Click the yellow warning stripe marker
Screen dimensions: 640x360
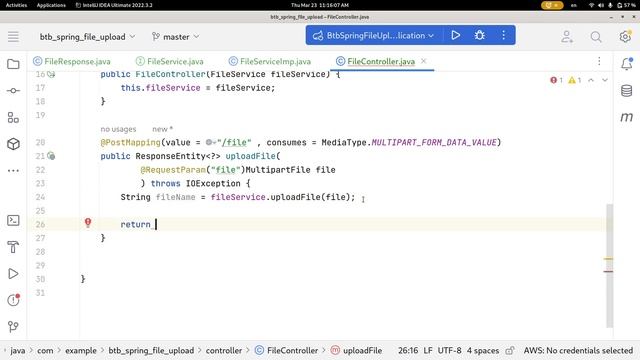click(x=608, y=259)
